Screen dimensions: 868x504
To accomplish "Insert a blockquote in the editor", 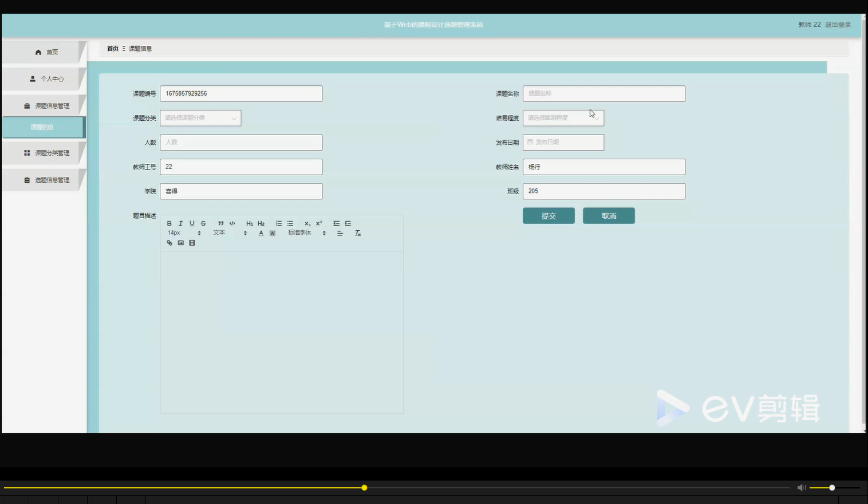I will [221, 223].
